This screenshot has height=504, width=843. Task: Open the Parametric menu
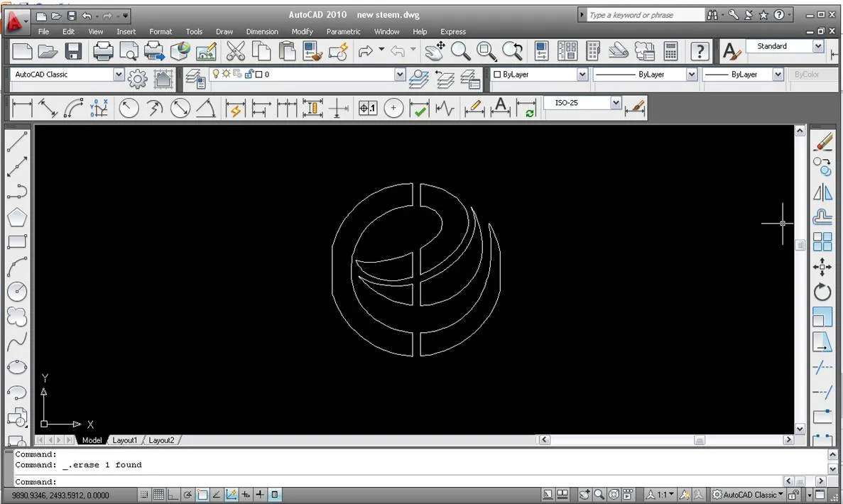pyautogui.click(x=343, y=32)
